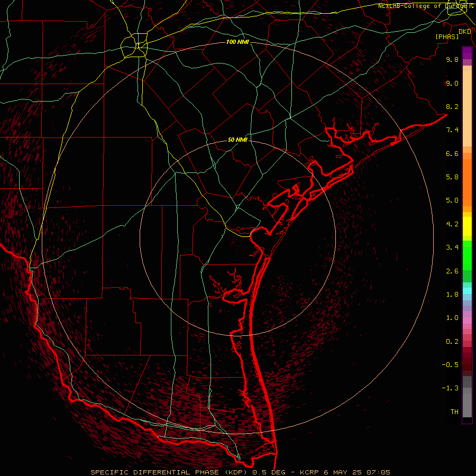Click the [PHAS] legend heading
This screenshot has width=476, height=476.
[x=447, y=37]
